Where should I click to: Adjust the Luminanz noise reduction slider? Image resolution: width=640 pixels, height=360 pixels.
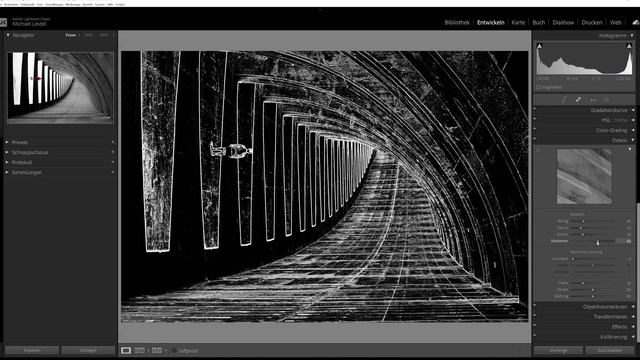[x=573, y=259]
